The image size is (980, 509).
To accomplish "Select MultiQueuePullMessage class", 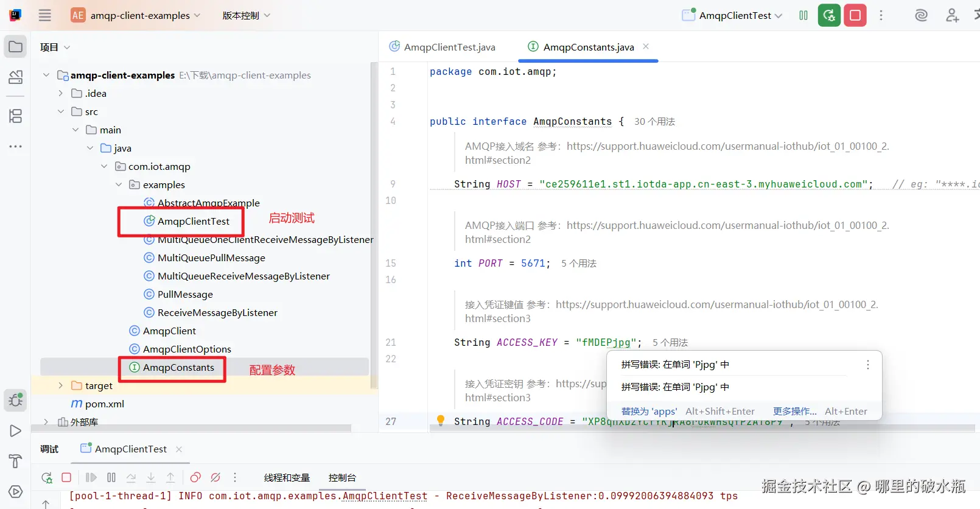I will pyautogui.click(x=211, y=258).
